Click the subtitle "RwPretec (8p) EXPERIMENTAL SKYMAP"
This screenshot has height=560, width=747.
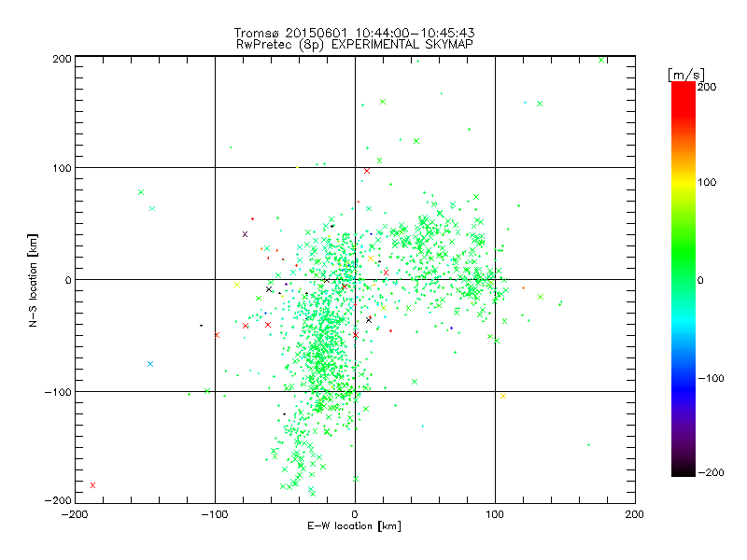[x=355, y=45]
